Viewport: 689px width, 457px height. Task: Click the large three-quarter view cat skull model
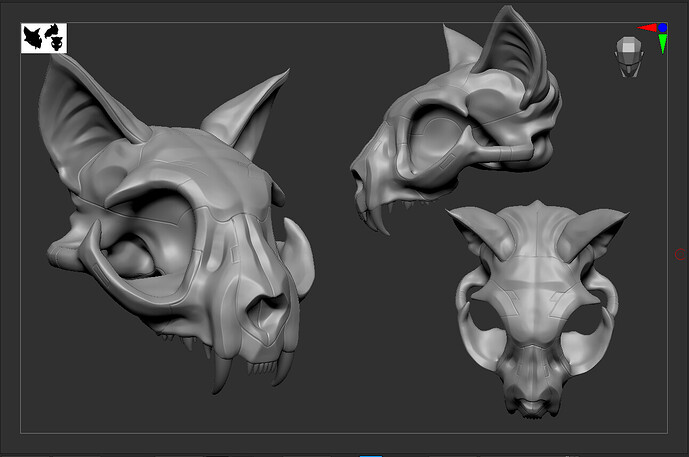coord(176,224)
